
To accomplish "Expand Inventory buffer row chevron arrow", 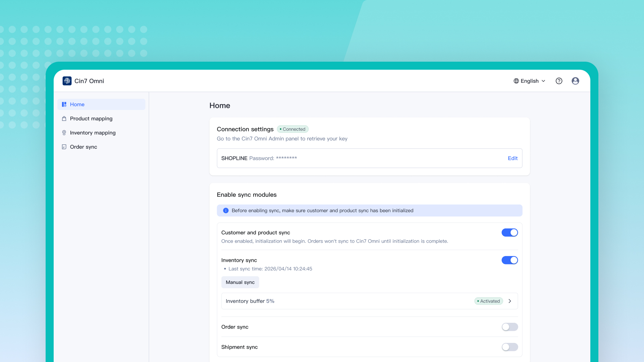I will click(x=510, y=301).
